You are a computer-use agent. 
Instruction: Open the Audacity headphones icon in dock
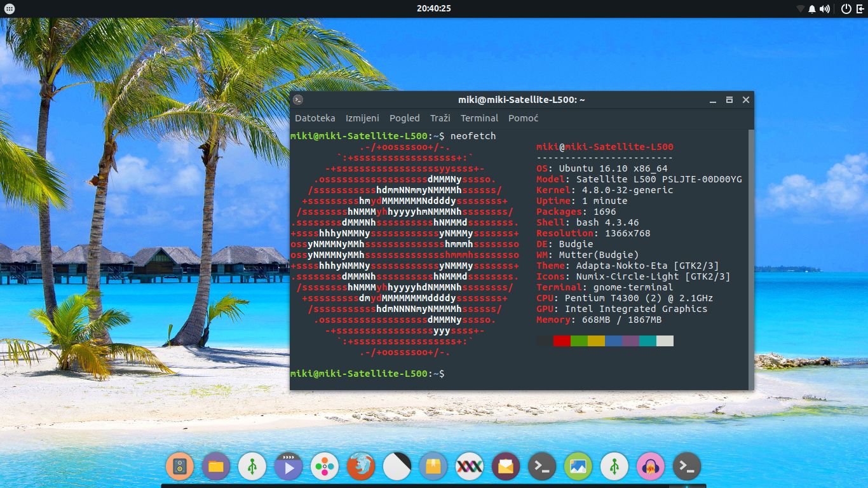coord(650,467)
